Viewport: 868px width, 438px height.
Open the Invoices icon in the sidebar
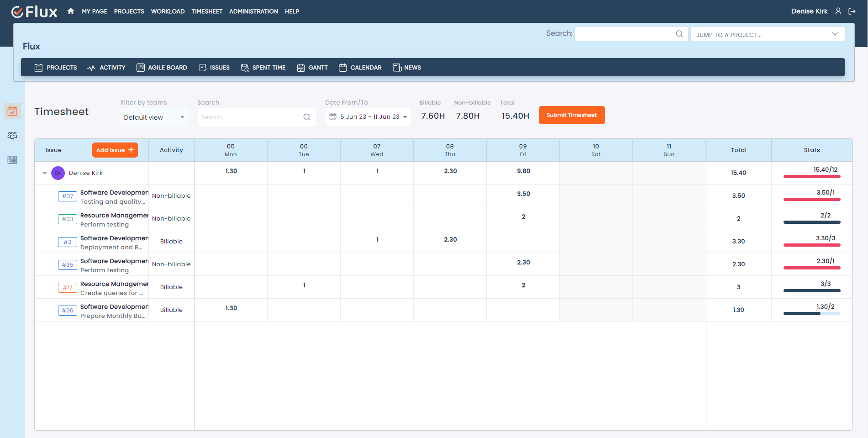tap(12, 160)
